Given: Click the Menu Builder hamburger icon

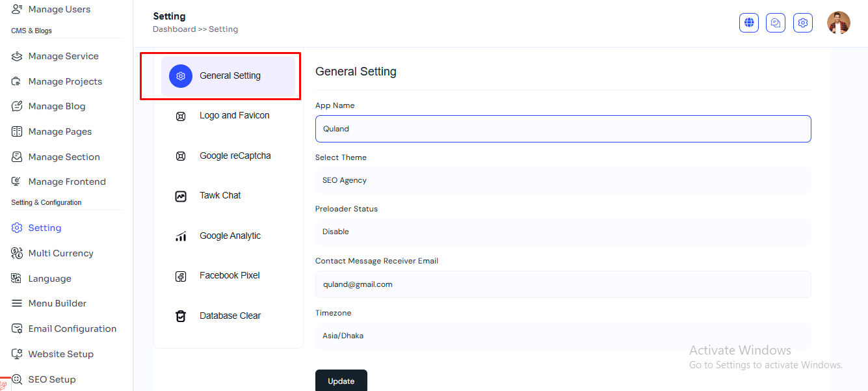Looking at the screenshot, I should pyautogui.click(x=17, y=303).
